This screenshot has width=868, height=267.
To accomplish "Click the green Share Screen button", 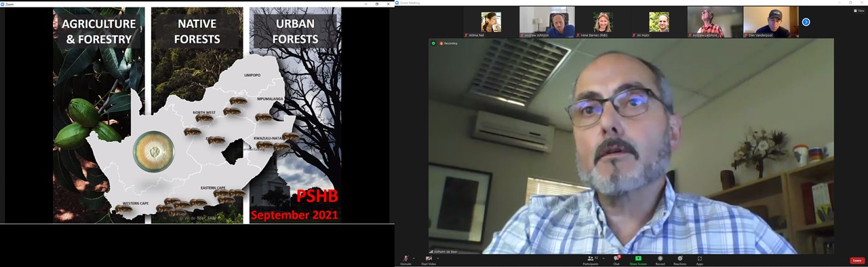I will coord(638,260).
